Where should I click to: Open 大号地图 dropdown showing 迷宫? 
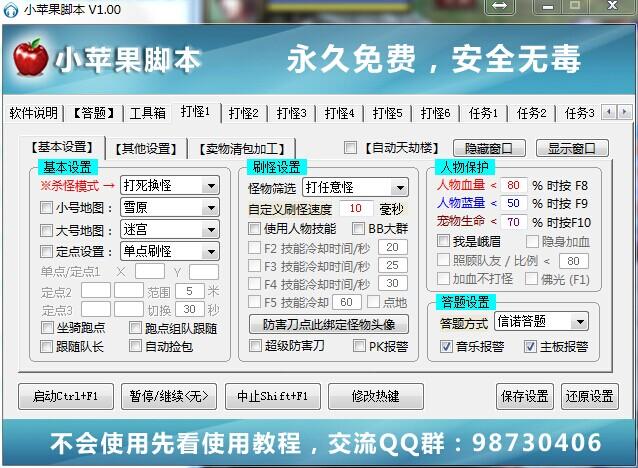[x=170, y=230]
